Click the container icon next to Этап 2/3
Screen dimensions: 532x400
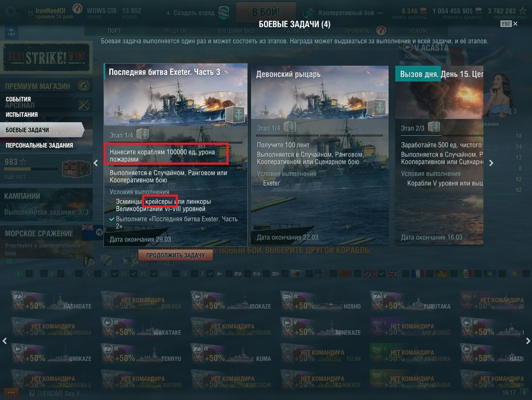[434, 127]
